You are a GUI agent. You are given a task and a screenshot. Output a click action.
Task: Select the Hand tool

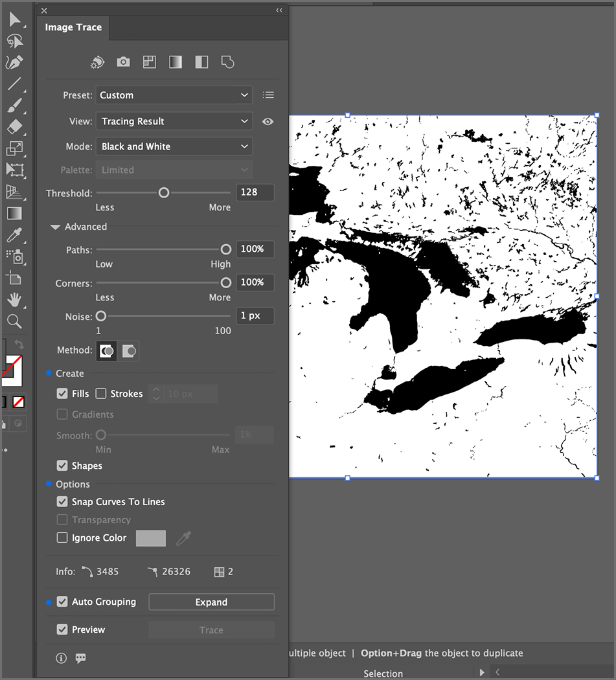point(16,300)
